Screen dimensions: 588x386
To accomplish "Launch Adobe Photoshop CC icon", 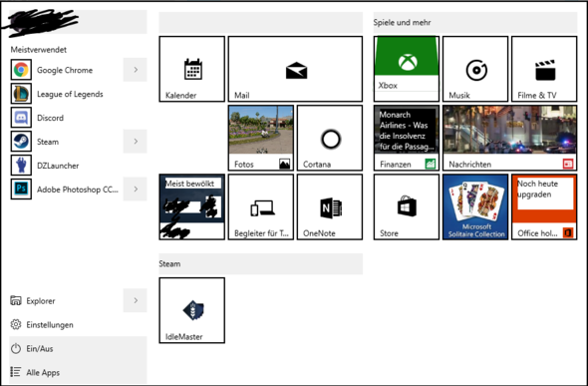I will pyautogui.click(x=21, y=190).
